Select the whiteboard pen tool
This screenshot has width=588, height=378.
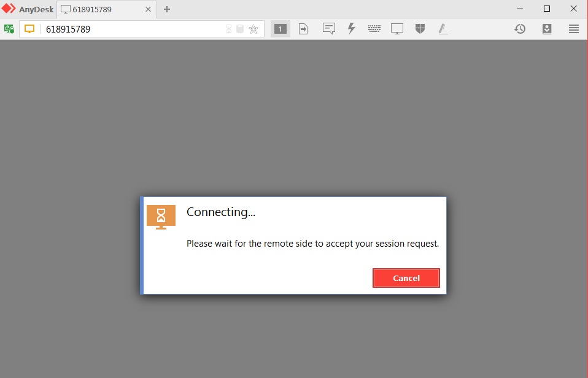click(443, 28)
